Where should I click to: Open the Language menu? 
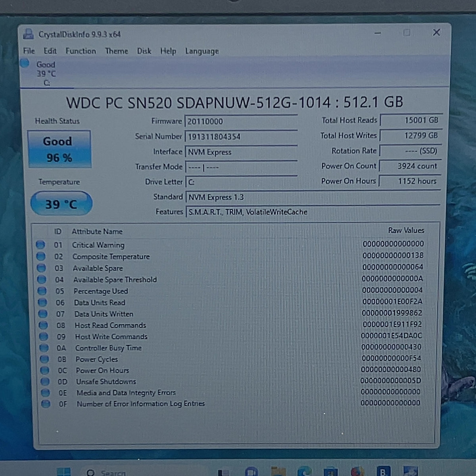202,51
